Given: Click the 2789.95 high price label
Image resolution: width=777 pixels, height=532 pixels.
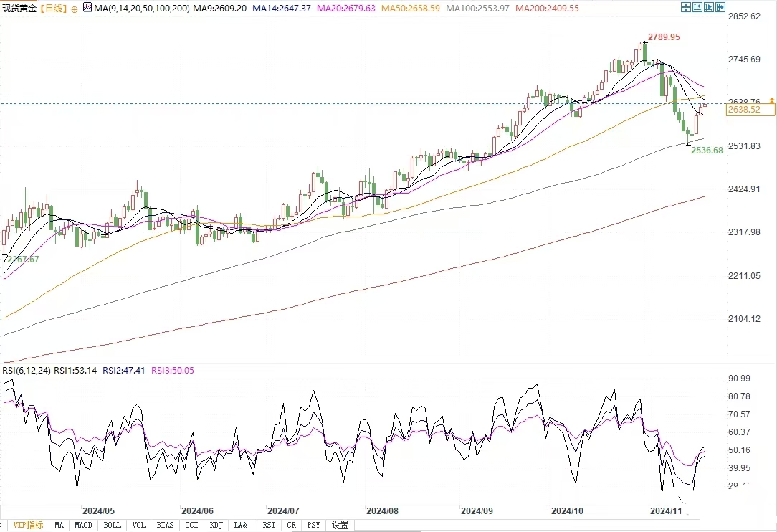Looking at the screenshot, I should [664, 37].
